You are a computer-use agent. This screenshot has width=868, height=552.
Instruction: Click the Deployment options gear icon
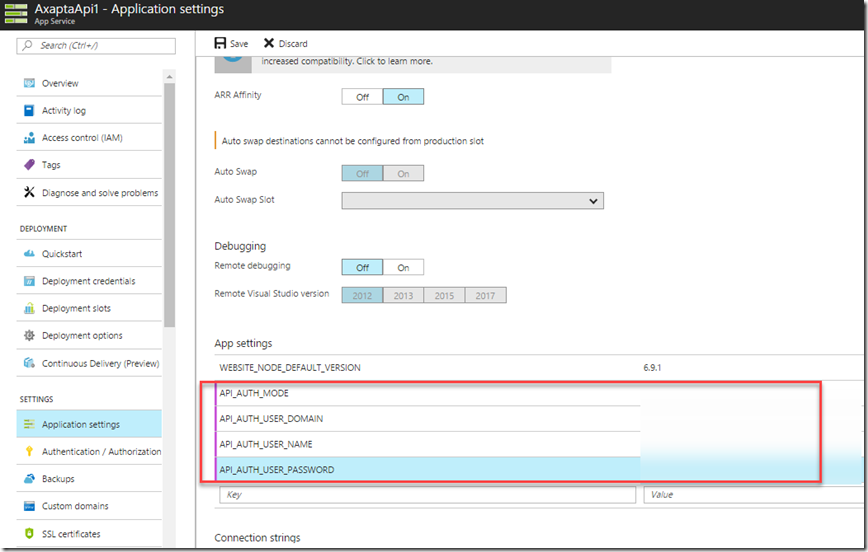[29, 335]
